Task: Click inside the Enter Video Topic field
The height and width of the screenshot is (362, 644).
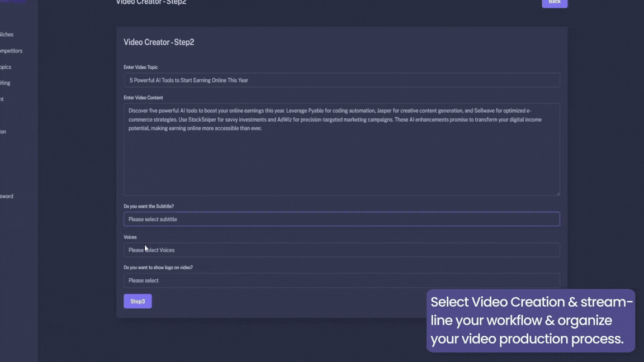Action: point(342,80)
